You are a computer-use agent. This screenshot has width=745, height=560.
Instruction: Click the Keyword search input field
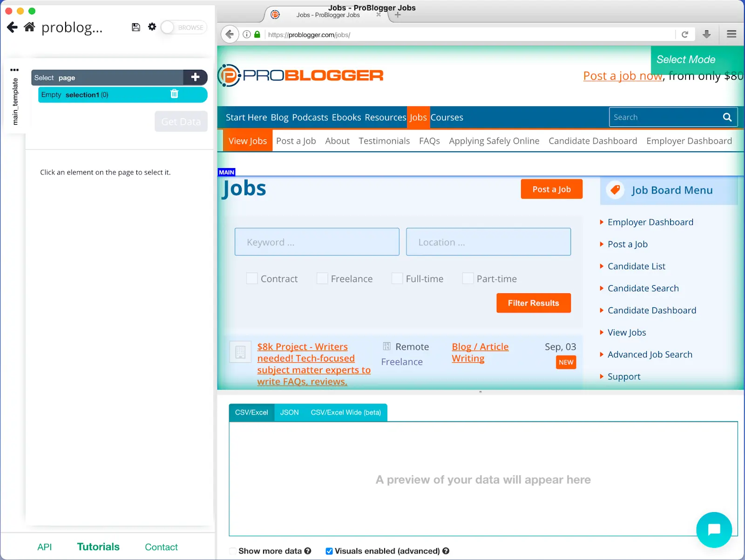pos(317,242)
